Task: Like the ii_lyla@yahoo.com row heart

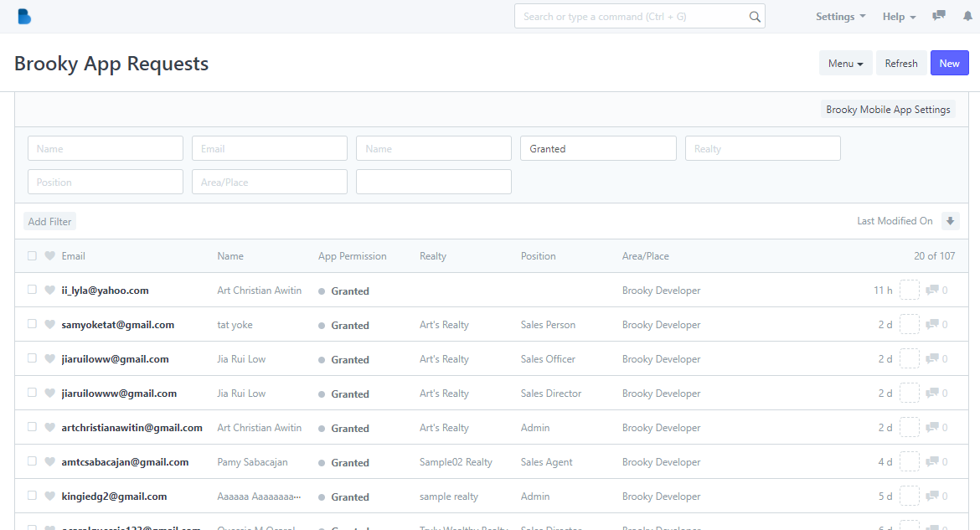Action: point(50,290)
